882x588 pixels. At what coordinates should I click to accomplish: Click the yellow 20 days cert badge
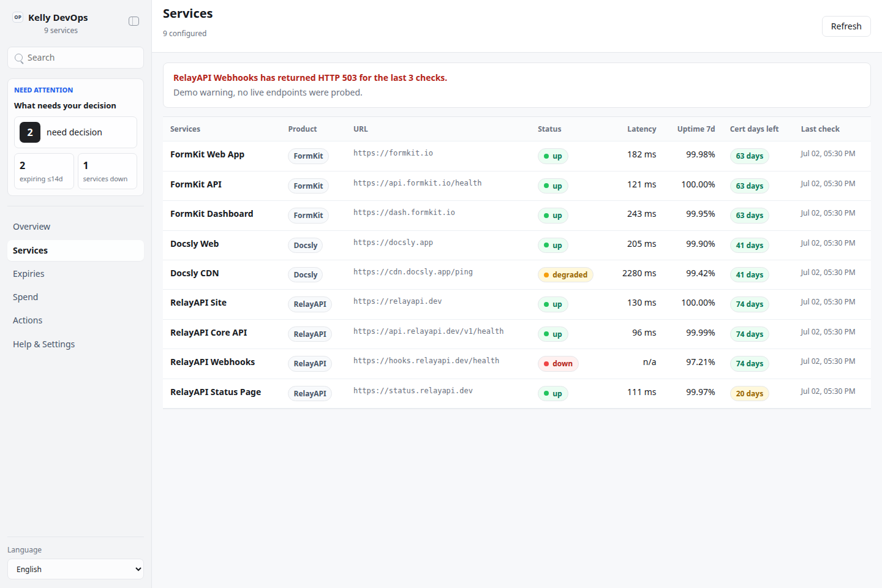[x=749, y=394]
